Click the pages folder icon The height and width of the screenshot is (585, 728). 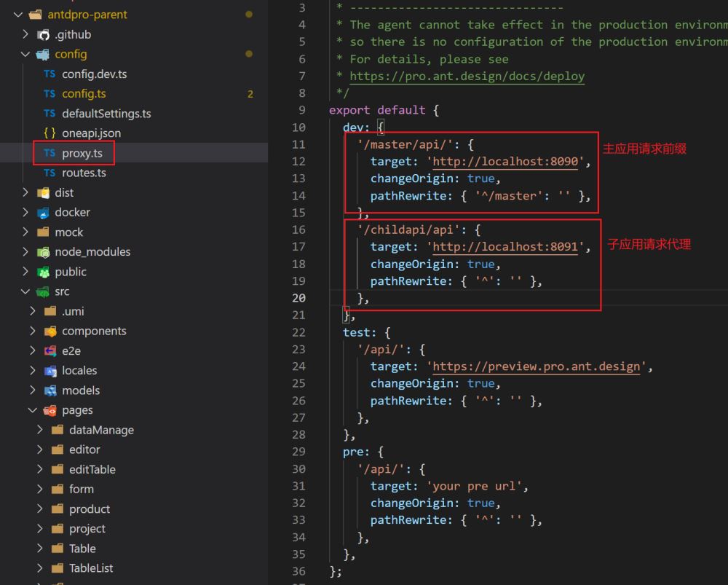(x=50, y=410)
